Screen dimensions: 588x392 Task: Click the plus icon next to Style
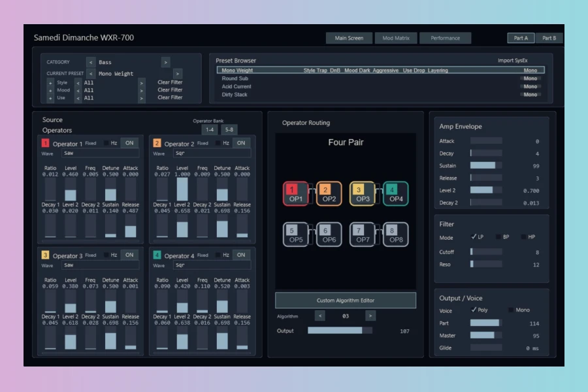point(50,83)
